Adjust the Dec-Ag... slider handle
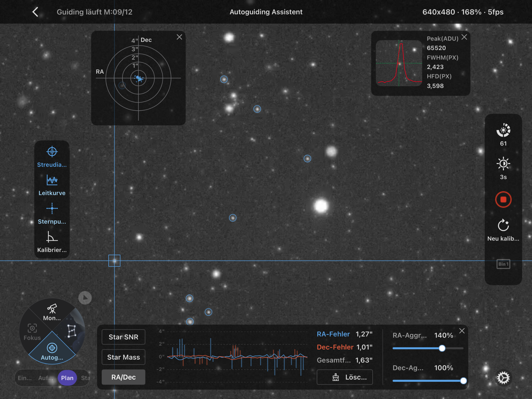The image size is (532, 399). pyautogui.click(x=463, y=381)
